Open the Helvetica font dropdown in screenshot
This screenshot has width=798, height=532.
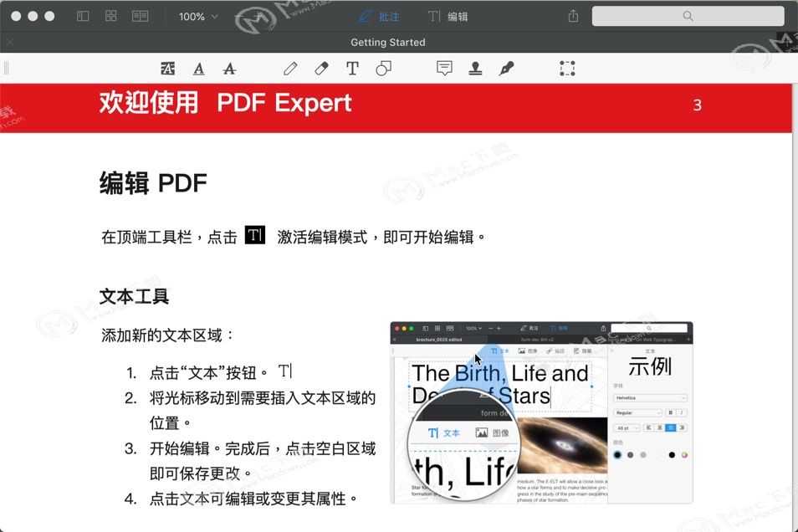(651, 397)
